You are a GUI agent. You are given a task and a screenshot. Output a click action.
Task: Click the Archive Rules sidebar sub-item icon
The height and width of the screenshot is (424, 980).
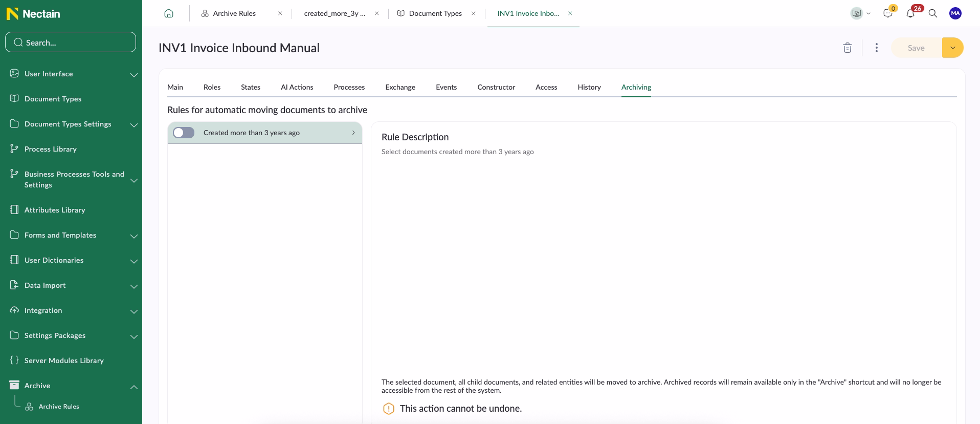coord(29,407)
